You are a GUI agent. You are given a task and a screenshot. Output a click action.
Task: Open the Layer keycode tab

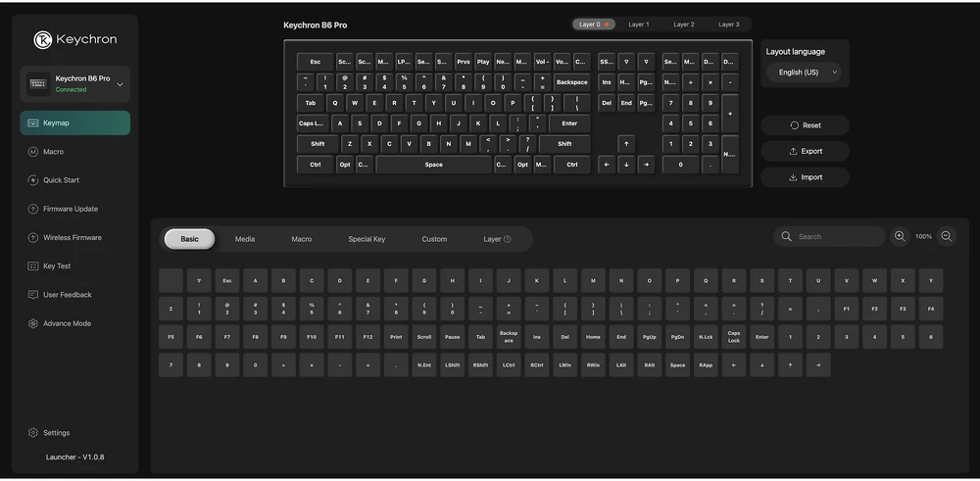(497, 239)
